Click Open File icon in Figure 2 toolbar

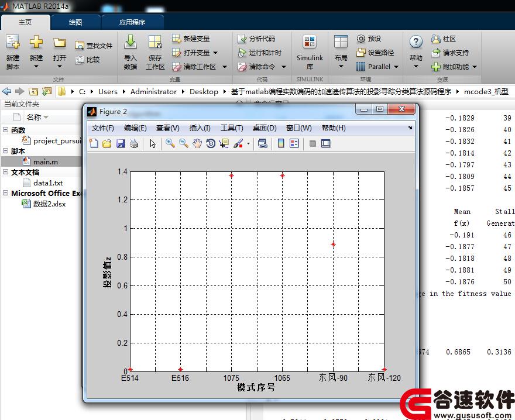[x=107, y=143]
